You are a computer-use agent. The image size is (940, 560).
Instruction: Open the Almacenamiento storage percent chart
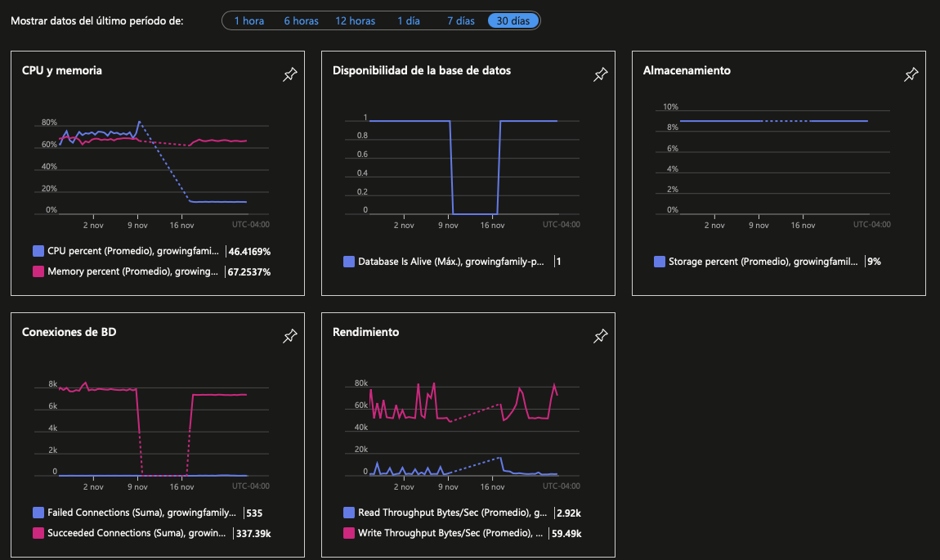coord(772,161)
